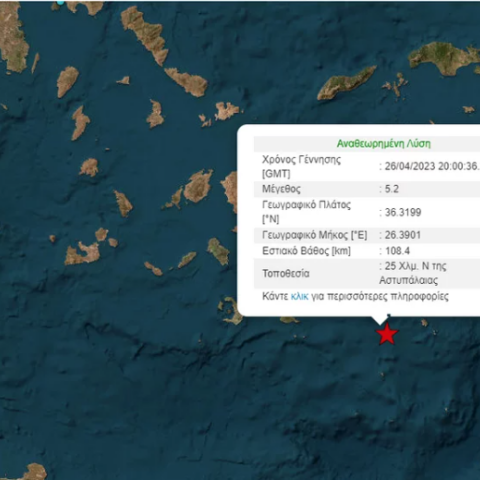Select the longitude value 26.3901
The width and height of the screenshot is (480, 480).
click(x=403, y=235)
